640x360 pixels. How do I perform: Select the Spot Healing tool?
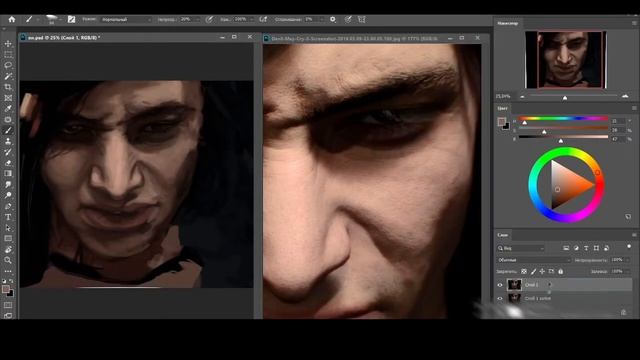(8, 120)
